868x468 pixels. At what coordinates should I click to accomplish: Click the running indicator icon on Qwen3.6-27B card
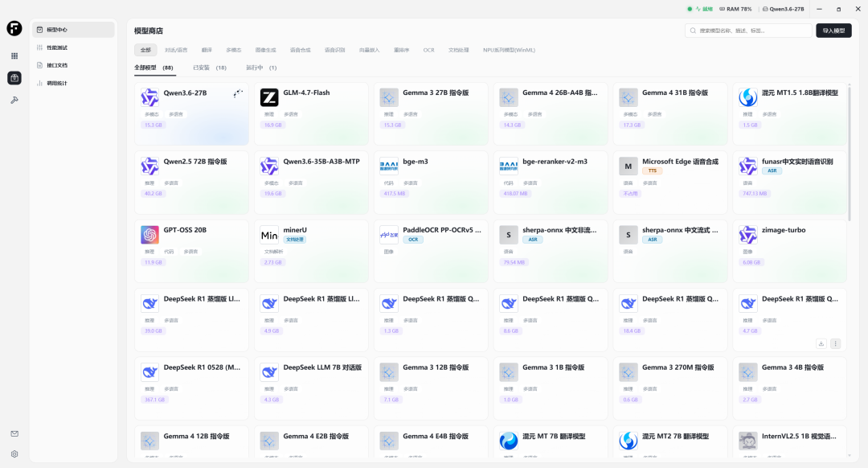click(238, 93)
